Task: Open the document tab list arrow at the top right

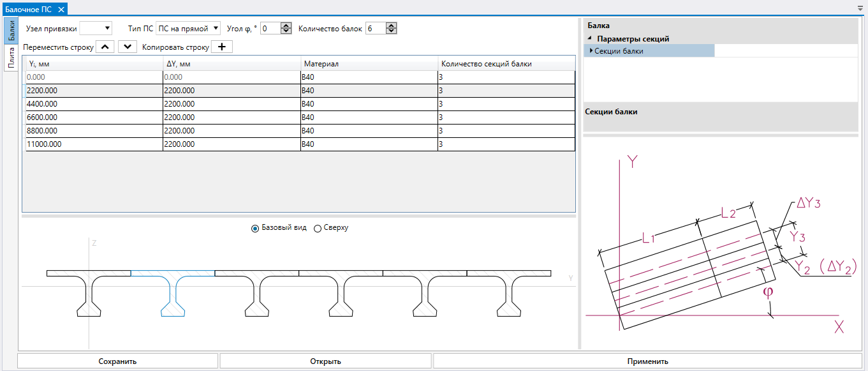Action: pos(861,9)
